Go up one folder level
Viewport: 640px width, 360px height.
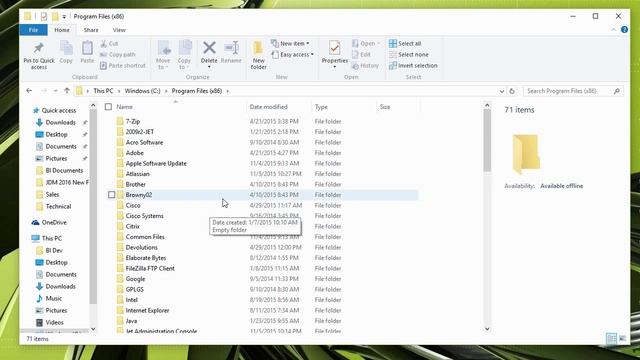[67, 91]
